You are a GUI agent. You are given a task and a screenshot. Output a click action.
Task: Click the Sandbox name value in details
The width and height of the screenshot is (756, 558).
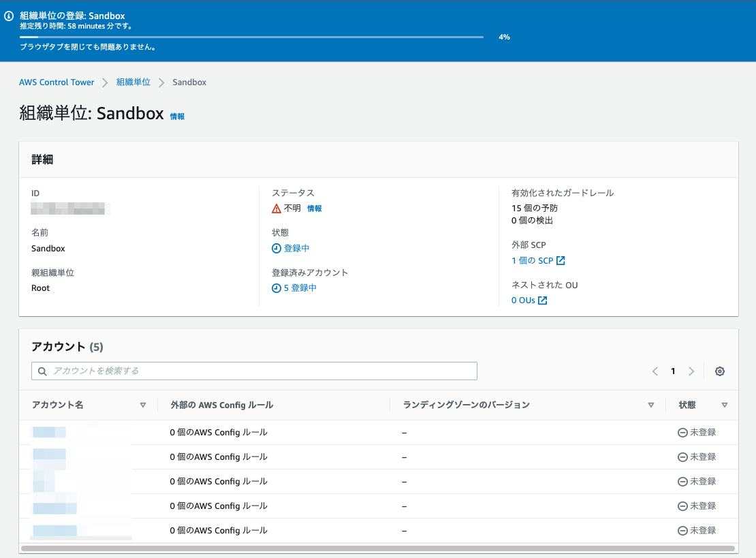(48, 249)
